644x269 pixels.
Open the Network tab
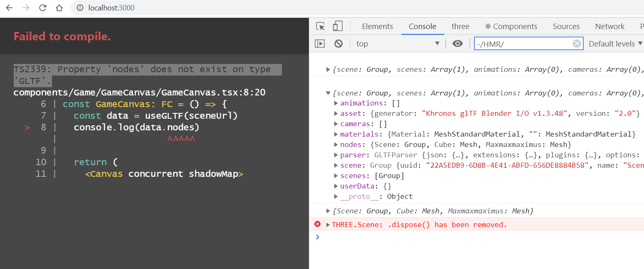pyautogui.click(x=609, y=26)
